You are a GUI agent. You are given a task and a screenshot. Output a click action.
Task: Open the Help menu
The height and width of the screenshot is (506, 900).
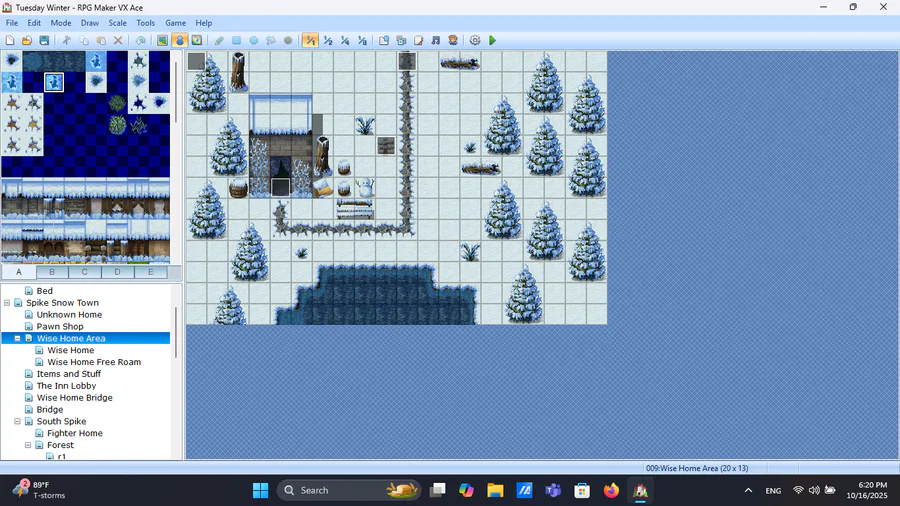(x=203, y=23)
